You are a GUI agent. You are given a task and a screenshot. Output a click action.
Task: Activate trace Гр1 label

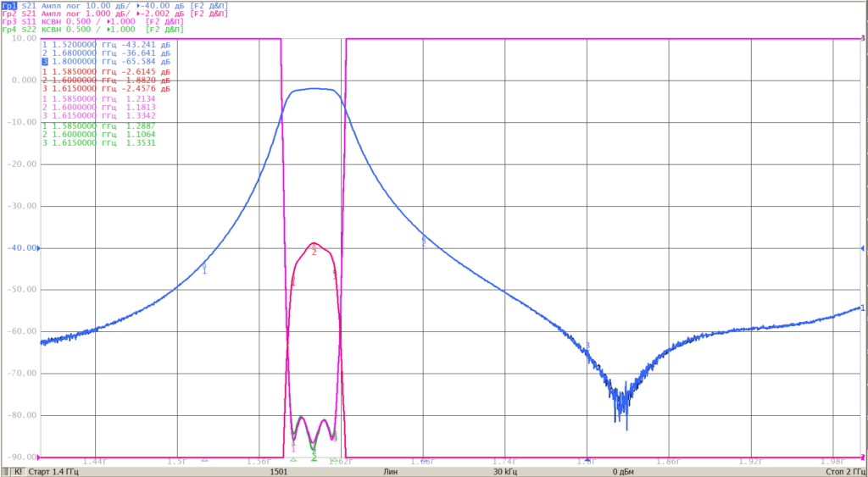[9, 6]
